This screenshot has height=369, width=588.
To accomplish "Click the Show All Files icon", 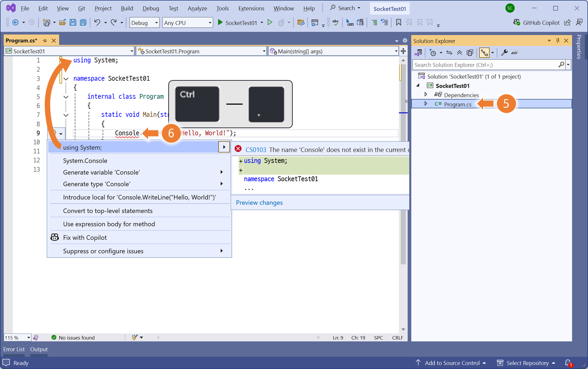I will point(470,53).
